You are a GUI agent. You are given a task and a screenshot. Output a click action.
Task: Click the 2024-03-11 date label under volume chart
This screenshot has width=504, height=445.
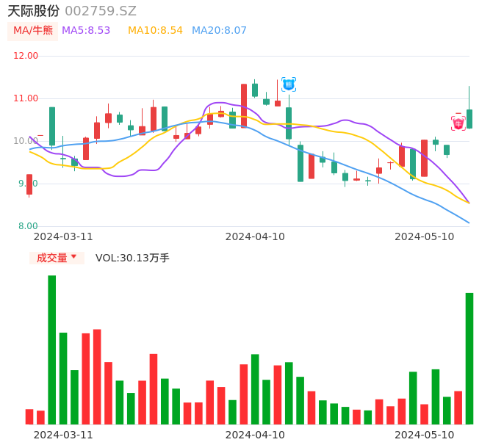(x=63, y=435)
